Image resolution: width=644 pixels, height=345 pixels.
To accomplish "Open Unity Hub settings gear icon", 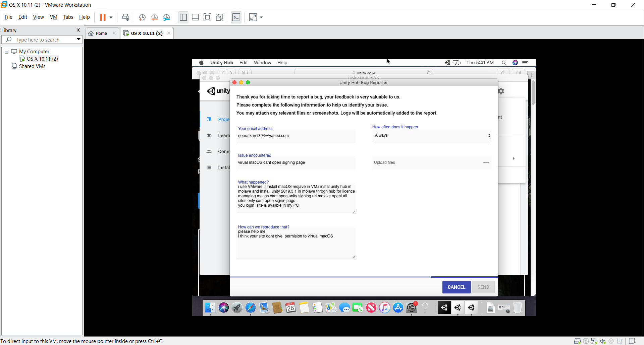I will (x=501, y=91).
